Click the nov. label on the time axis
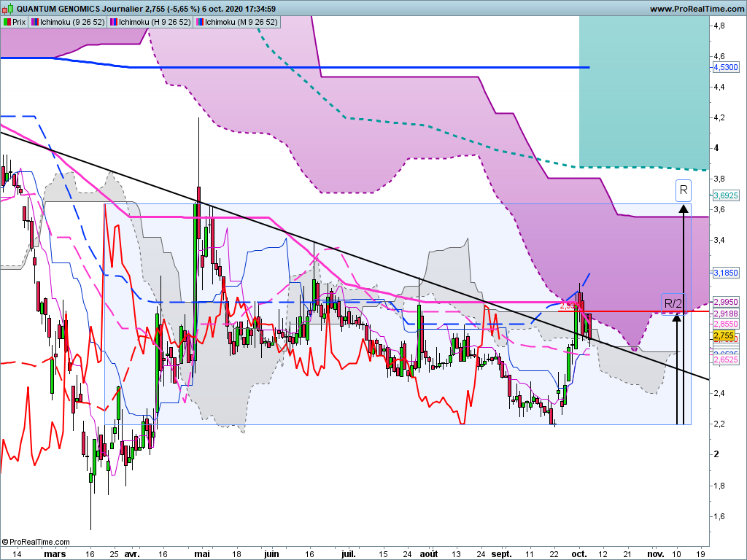Screen dimensions: 747x560 (x=656, y=554)
